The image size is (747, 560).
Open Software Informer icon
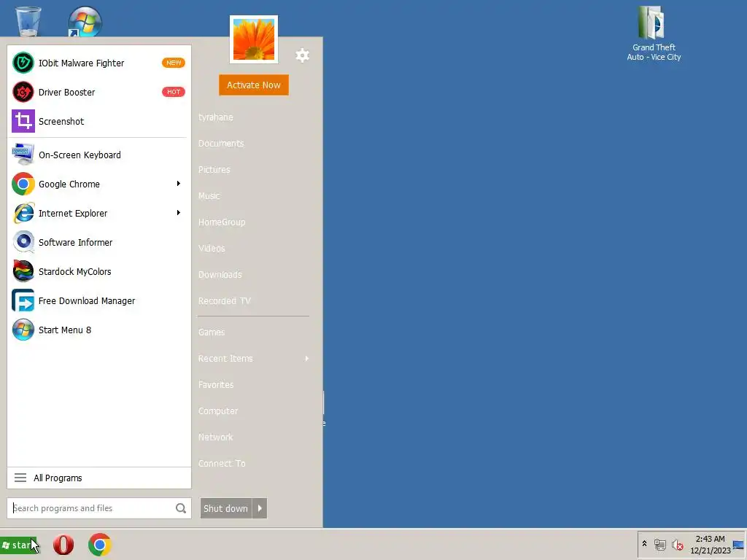click(23, 242)
